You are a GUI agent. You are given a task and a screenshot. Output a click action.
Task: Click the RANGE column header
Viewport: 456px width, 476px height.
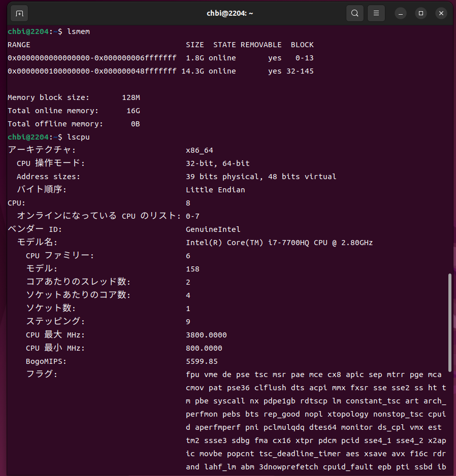coord(19,45)
